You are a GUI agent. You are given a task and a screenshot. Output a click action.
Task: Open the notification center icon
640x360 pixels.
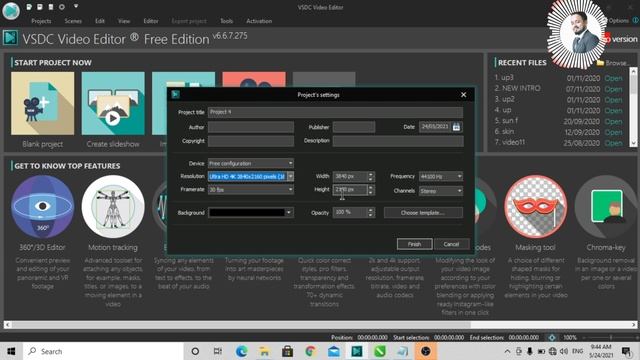[627, 351]
